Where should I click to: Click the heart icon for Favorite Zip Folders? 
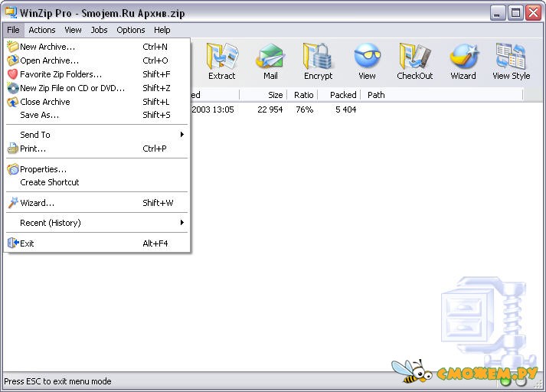(x=12, y=74)
